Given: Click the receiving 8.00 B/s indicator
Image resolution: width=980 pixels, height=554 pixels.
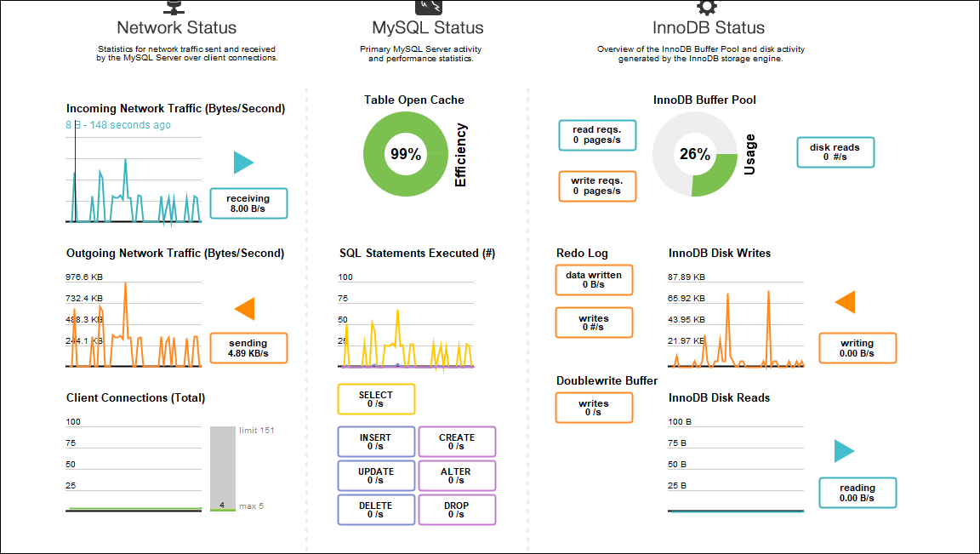Looking at the screenshot, I should tap(248, 203).
